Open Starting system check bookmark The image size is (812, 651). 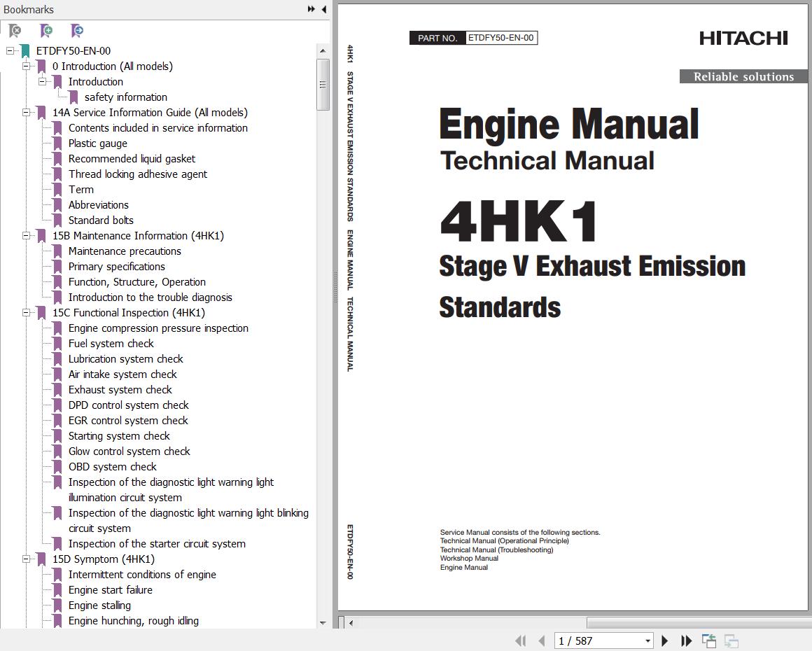[119, 436]
